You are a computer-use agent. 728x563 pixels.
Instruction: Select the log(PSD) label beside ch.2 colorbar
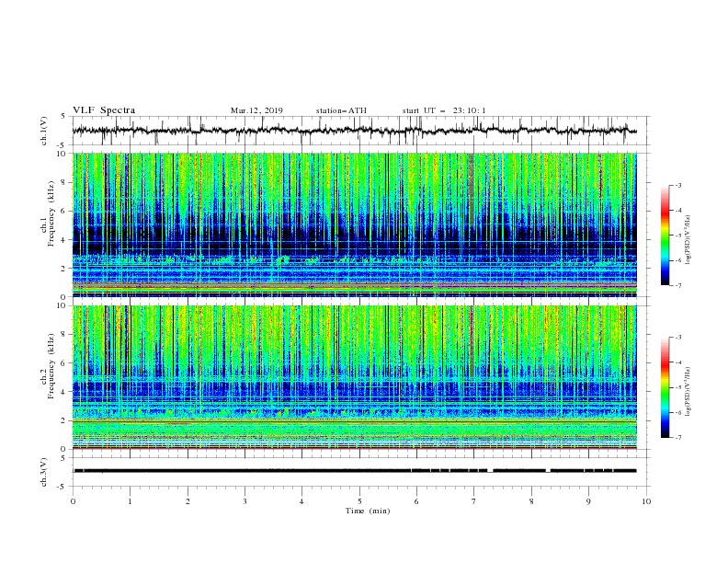[688, 392]
